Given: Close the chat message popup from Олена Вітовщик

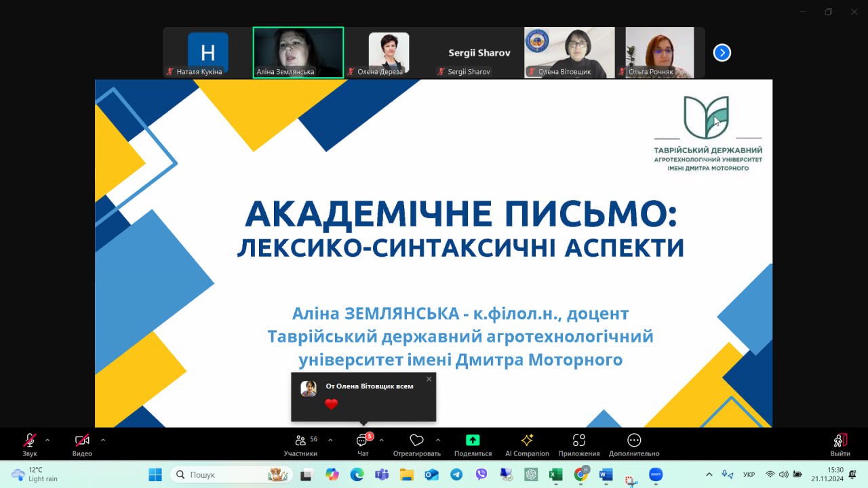Looking at the screenshot, I should (429, 380).
